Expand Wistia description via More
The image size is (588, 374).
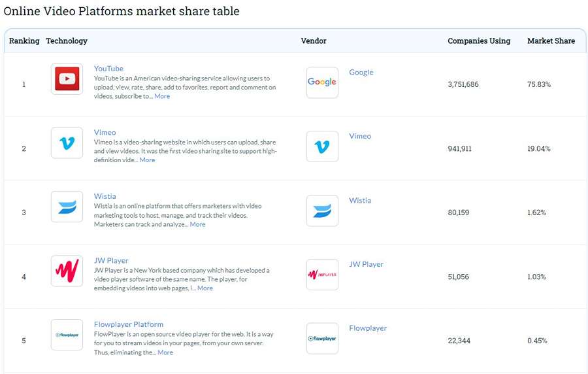pyautogui.click(x=197, y=224)
